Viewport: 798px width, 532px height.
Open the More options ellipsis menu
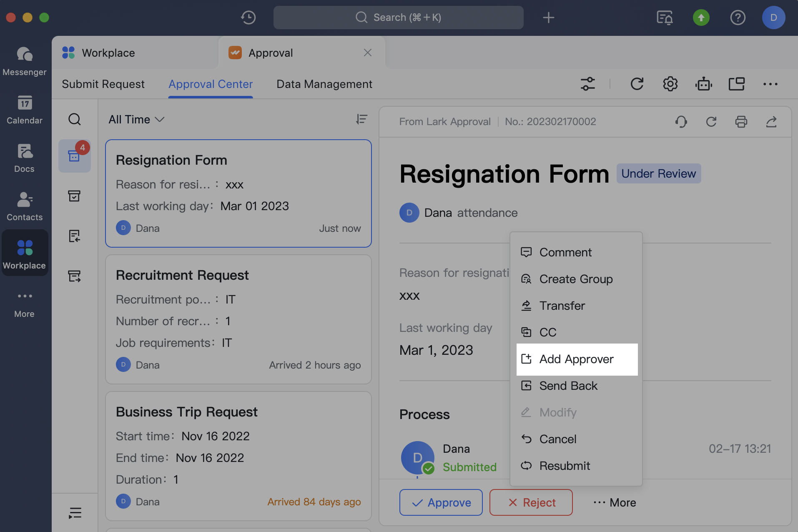770,84
